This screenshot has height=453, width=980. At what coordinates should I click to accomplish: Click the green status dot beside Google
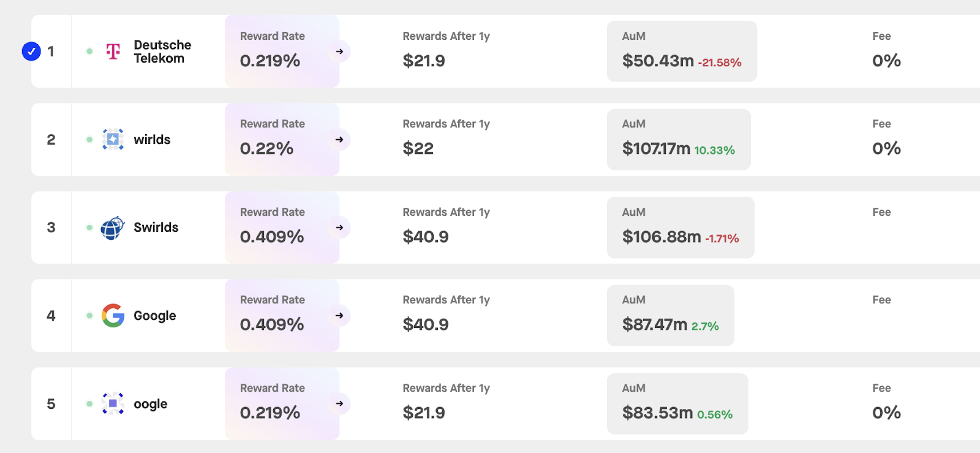tap(89, 316)
